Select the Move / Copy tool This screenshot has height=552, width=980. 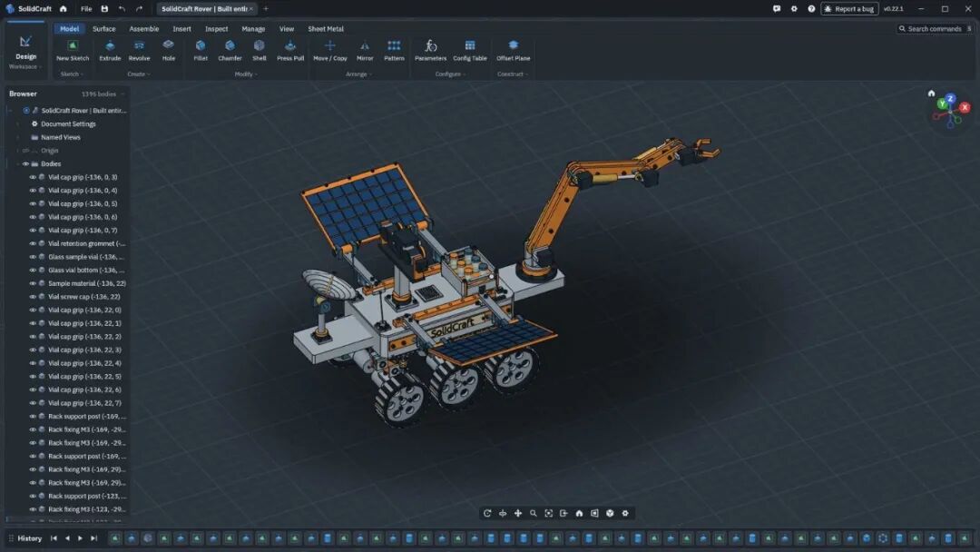(x=330, y=51)
